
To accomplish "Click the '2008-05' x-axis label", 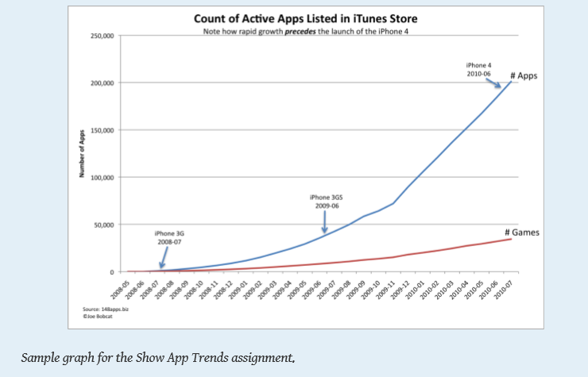I will click(120, 290).
